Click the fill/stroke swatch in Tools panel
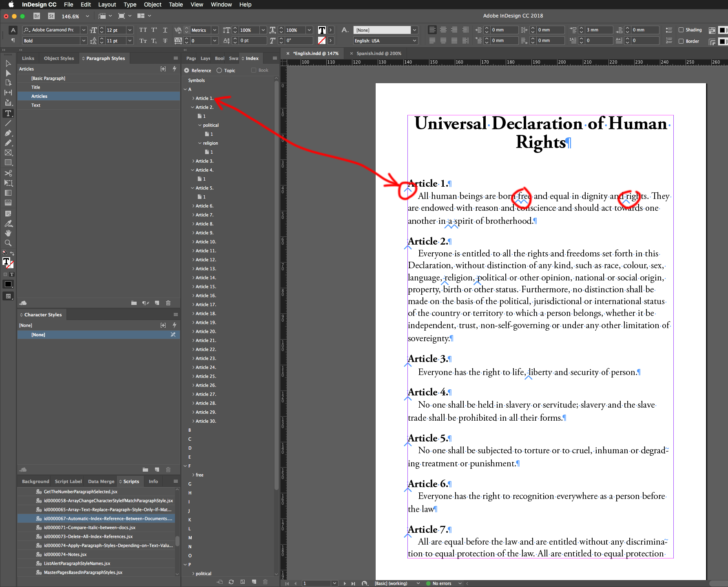 (x=8, y=263)
